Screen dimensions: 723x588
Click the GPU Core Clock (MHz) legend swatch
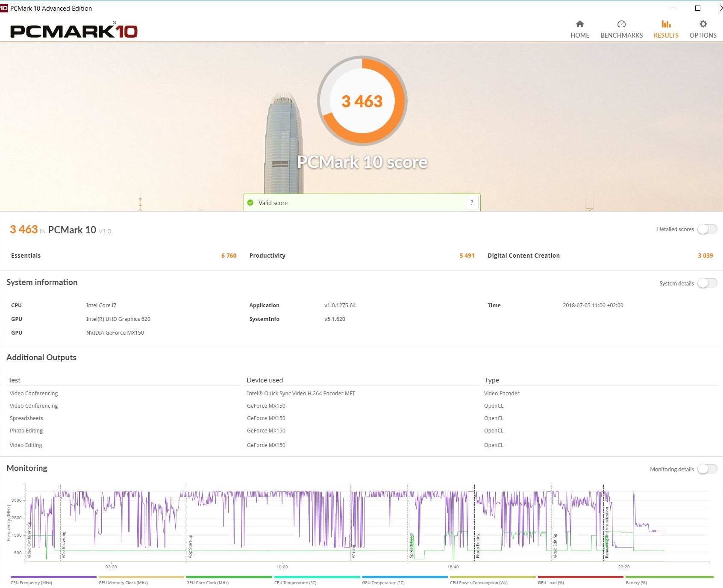click(x=229, y=577)
